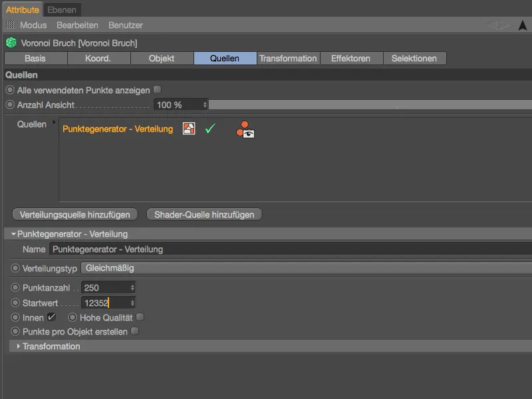This screenshot has width=532, height=399.
Task: Click the grip icon left of Modus
Action: [11, 25]
